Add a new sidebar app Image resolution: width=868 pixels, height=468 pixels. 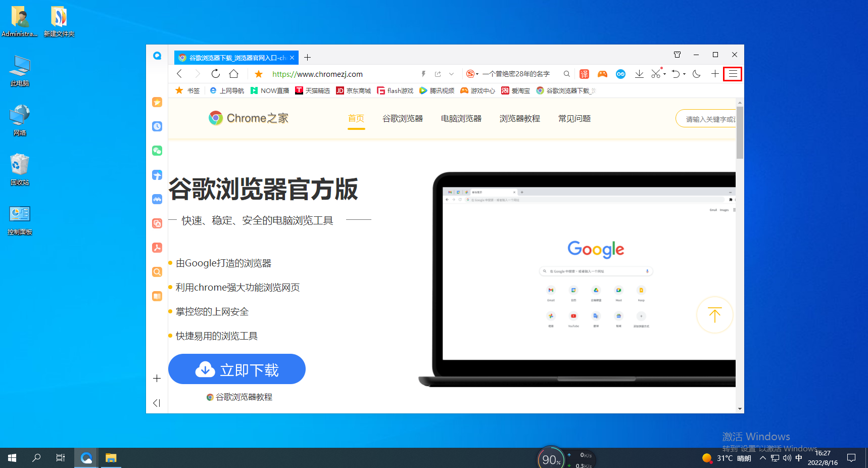tap(157, 378)
